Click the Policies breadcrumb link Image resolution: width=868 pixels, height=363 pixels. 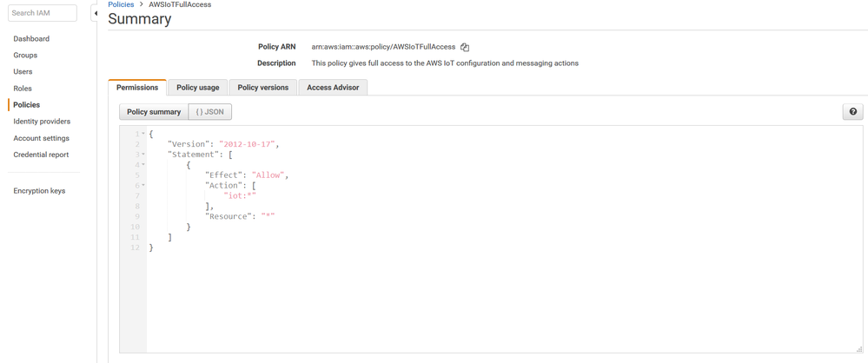coord(121,4)
